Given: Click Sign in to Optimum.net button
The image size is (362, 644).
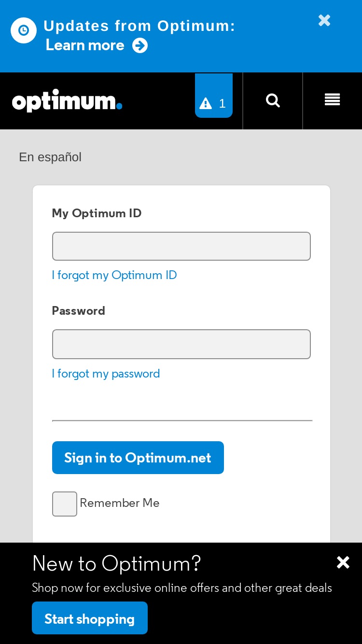Looking at the screenshot, I should point(138,458).
